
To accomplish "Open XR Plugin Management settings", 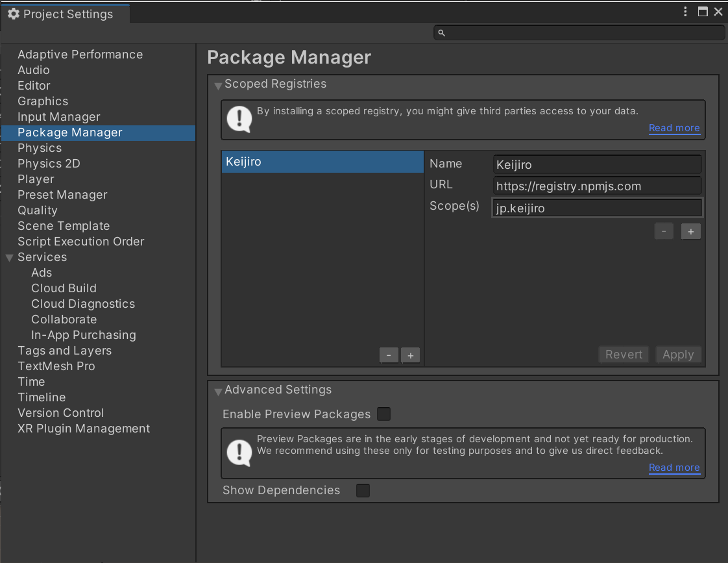I will 84,429.
